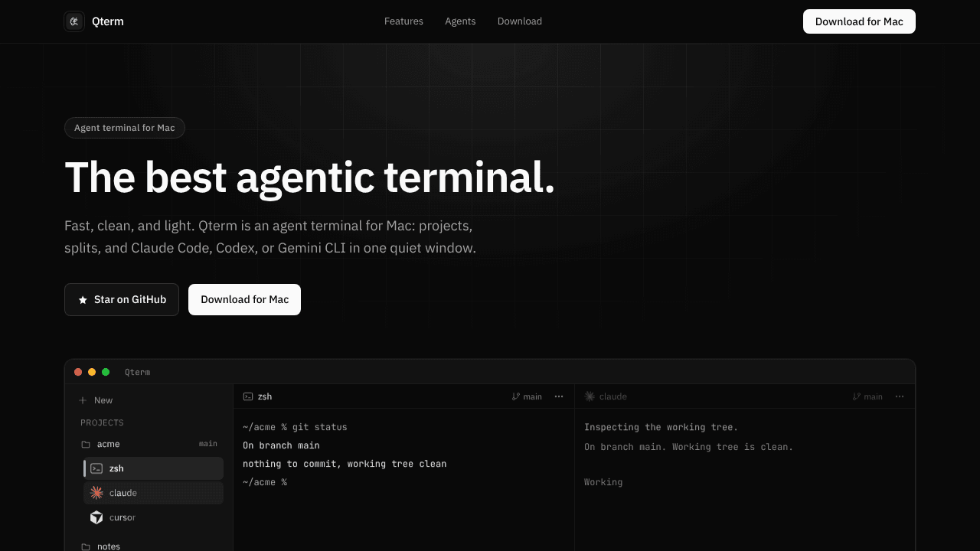Click the acme folder icon
This screenshot has height=551, width=980.
pyautogui.click(x=86, y=444)
